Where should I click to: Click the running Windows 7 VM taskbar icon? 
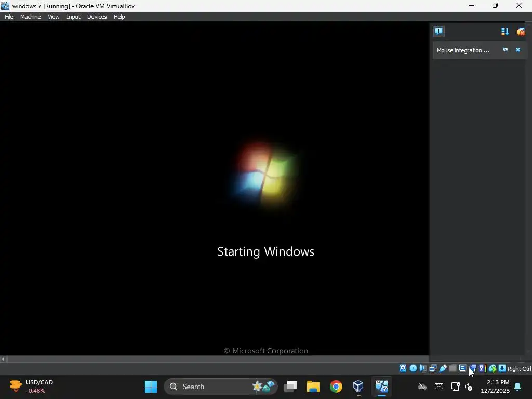point(382,387)
